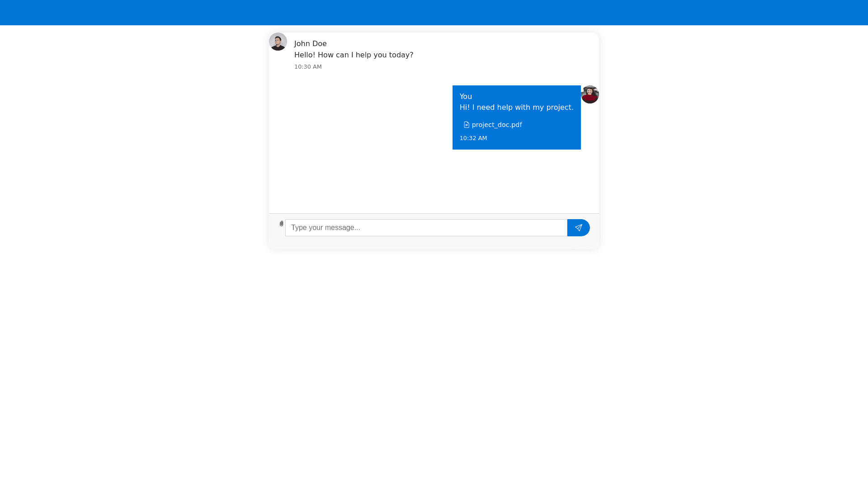
Task: Click the Hello! How can I help message
Action: pyautogui.click(x=354, y=55)
